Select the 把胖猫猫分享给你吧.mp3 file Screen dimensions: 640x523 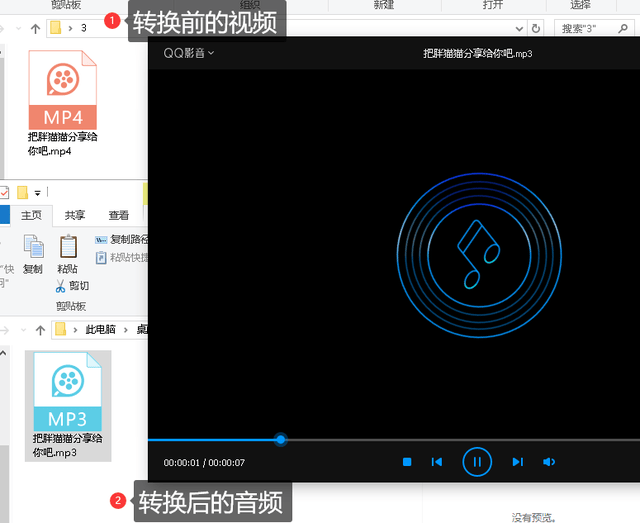[68, 406]
